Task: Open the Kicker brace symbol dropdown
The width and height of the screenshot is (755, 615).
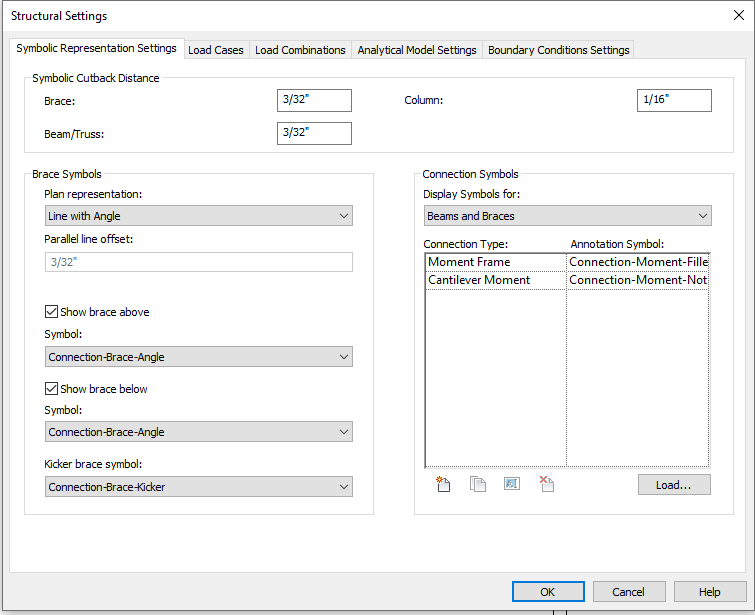Action: (x=199, y=487)
